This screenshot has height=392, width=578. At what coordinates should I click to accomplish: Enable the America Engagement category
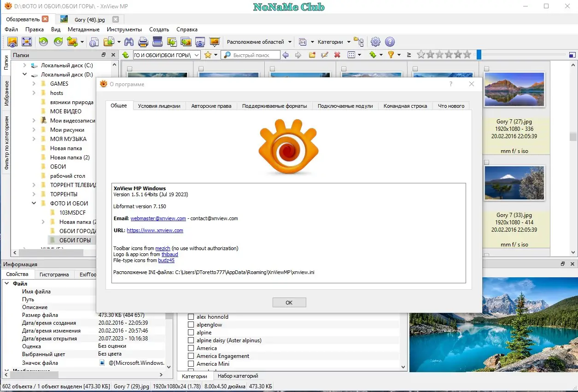coord(191,356)
